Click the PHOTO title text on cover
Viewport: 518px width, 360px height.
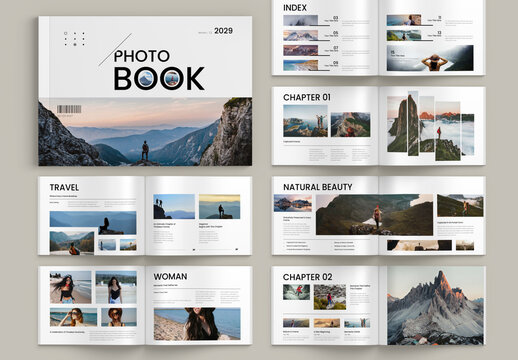tap(142, 56)
